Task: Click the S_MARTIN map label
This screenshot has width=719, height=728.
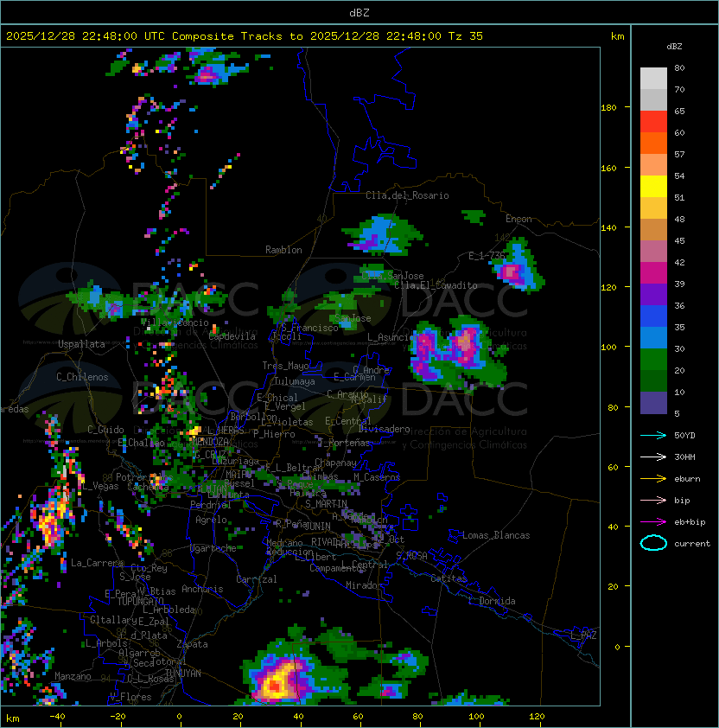Action: [x=327, y=504]
